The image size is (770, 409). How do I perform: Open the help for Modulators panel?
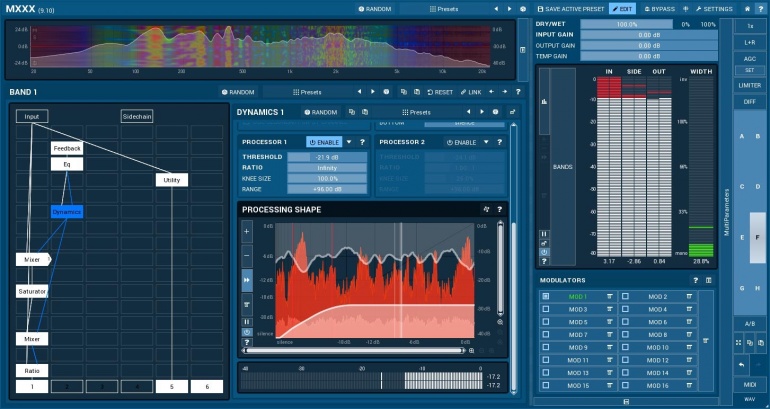click(x=695, y=280)
